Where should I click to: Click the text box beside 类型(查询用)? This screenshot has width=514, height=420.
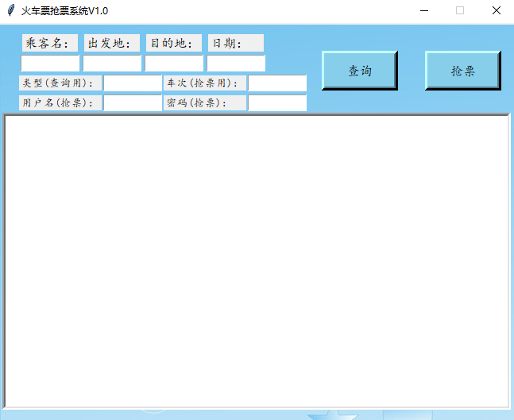(x=133, y=83)
